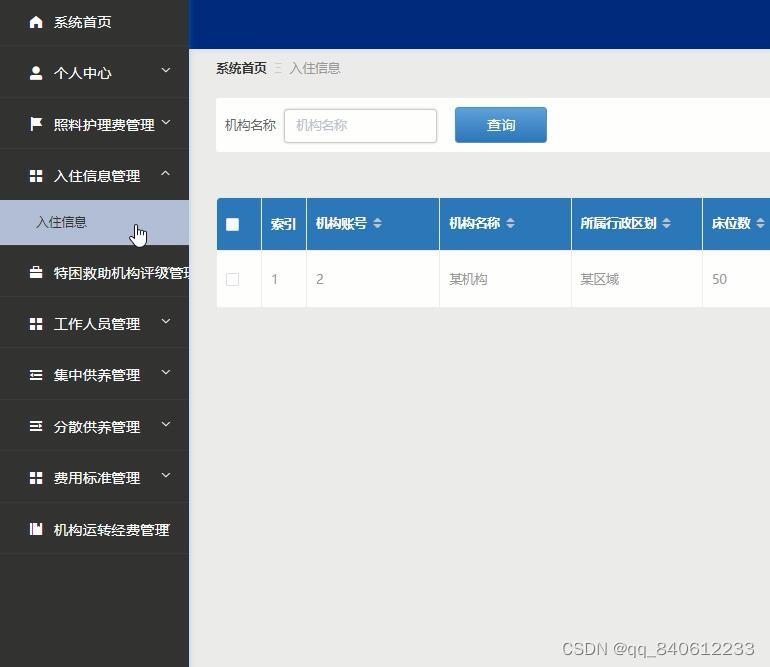This screenshot has width=770, height=667.
Task: Click the book icon beside 机构运转经费管理
Action: click(x=36, y=529)
